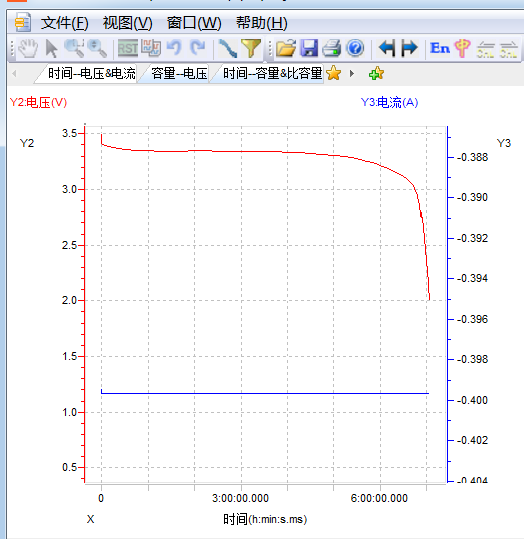Click the RST reset view icon

click(128, 48)
